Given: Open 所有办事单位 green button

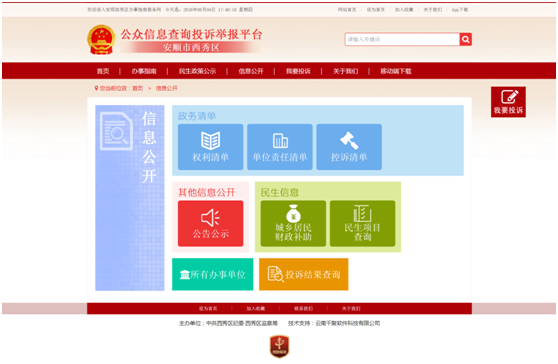Looking at the screenshot, I should pos(212,274).
